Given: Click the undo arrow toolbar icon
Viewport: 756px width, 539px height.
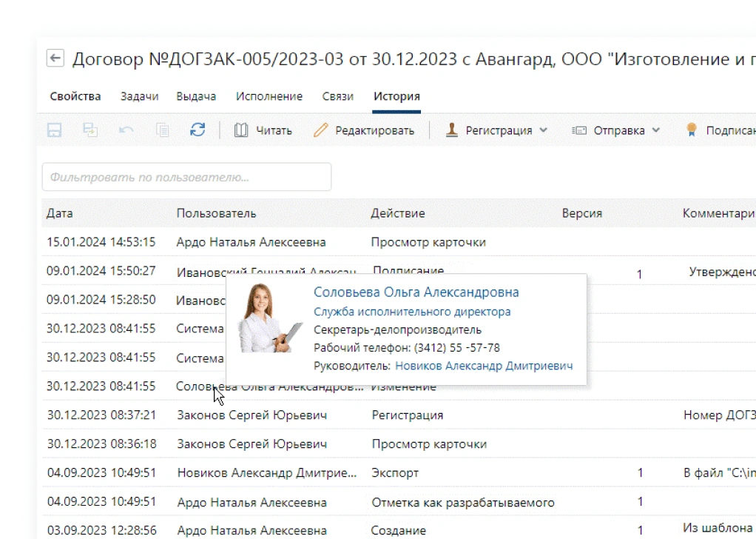Looking at the screenshot, I should tap(126, 130).
